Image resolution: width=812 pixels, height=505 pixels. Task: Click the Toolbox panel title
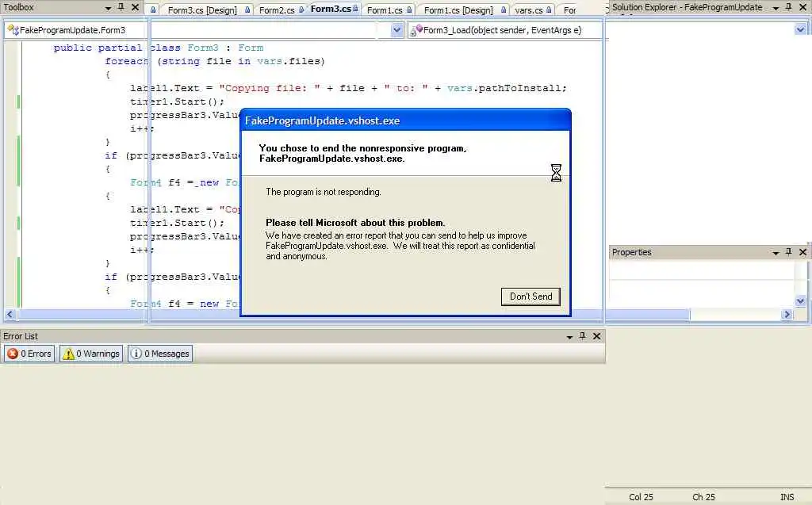[19, 7]
